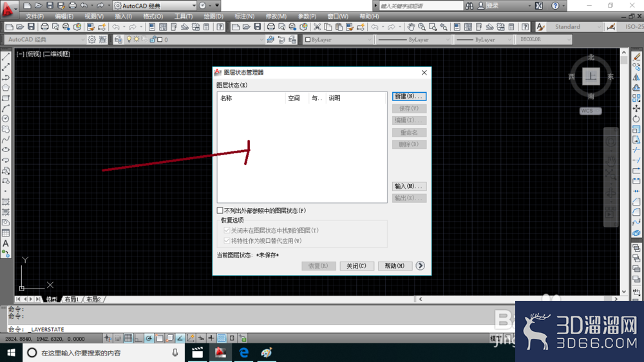The image size is (644, 362).
Task: Click the Workspace Settings gear icon
Action: (x=92, y=39)
